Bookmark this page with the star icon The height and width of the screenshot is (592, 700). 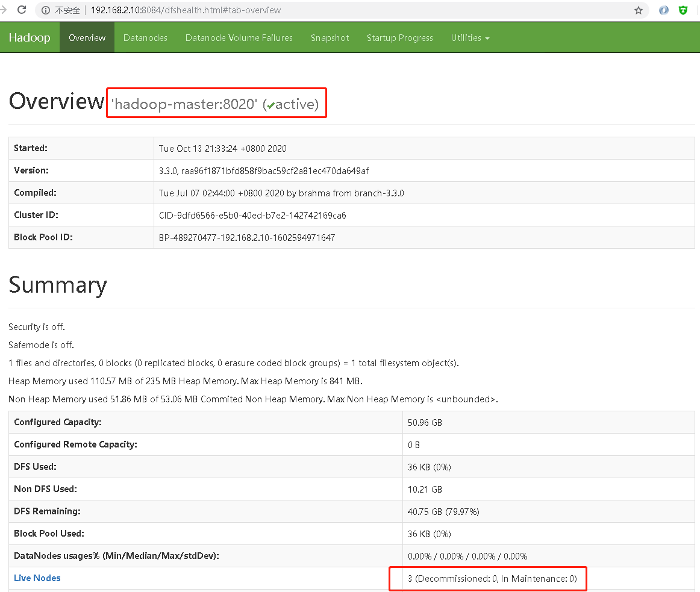pyautogui.click(x=639, y=10)
